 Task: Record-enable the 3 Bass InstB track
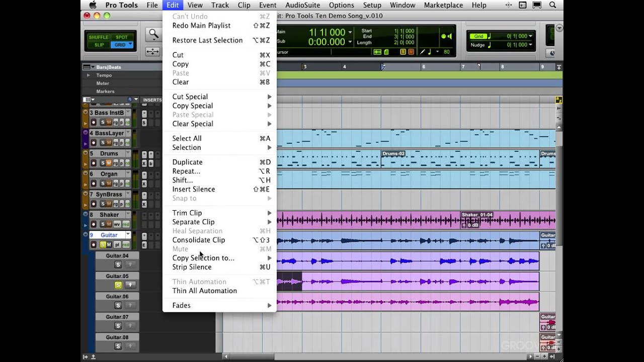(x=94, y=122)
